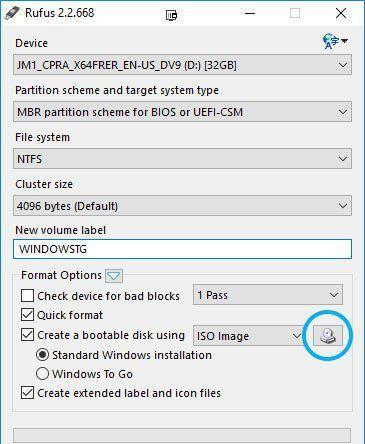
Task: Click the 'Cluster size' label
Action: click(x=44, y=184)
